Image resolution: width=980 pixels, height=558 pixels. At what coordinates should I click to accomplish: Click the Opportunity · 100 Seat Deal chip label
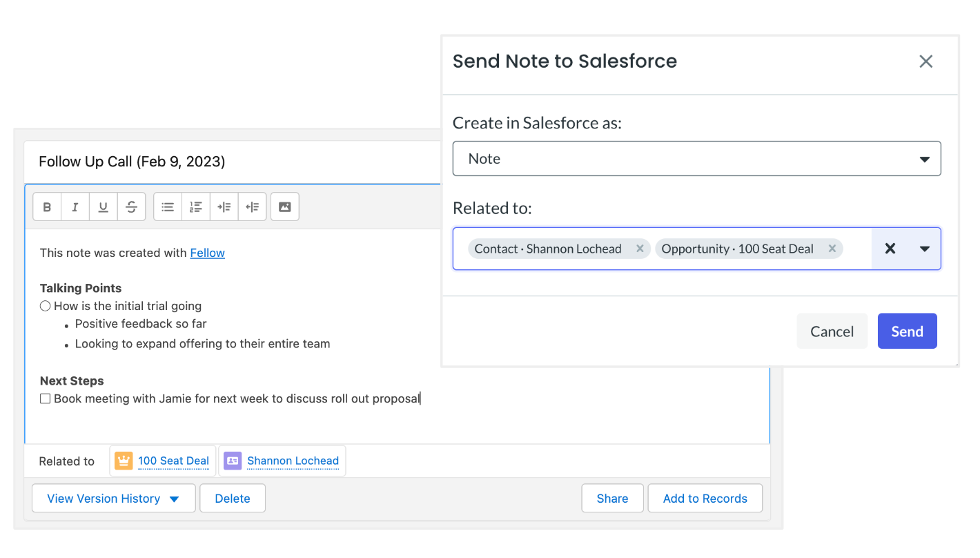tap(738, 249)
